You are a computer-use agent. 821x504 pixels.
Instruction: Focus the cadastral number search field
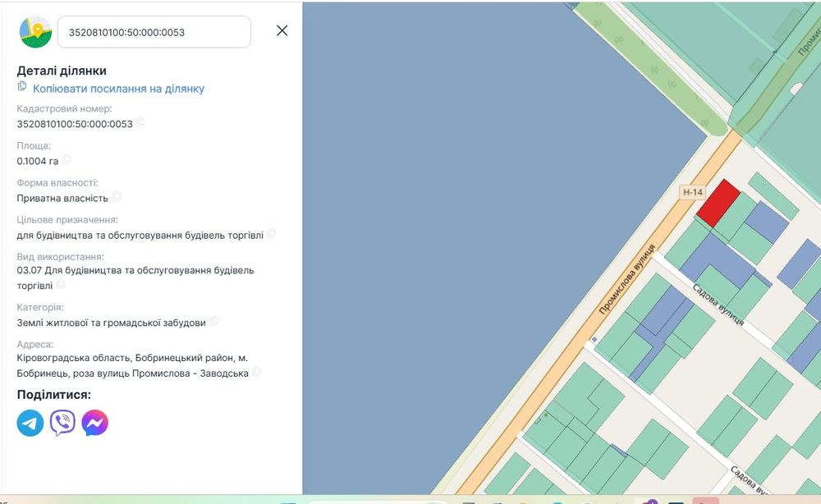[x=154, y=32]
